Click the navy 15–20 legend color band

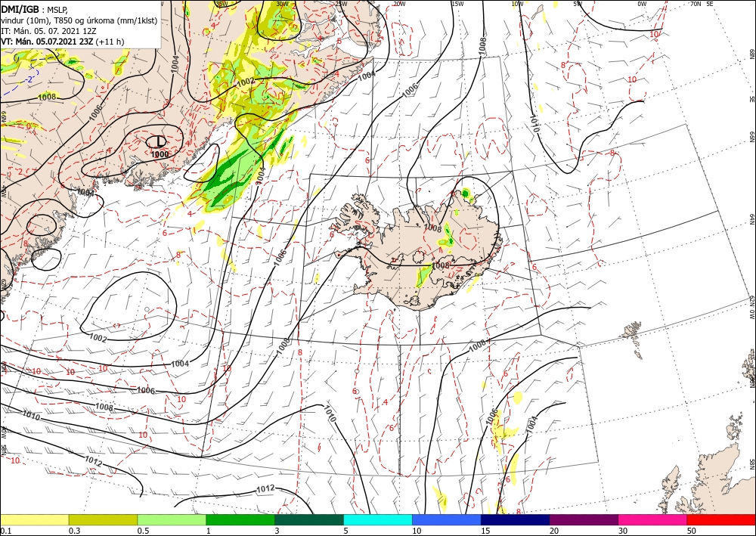tap(516, 519)
